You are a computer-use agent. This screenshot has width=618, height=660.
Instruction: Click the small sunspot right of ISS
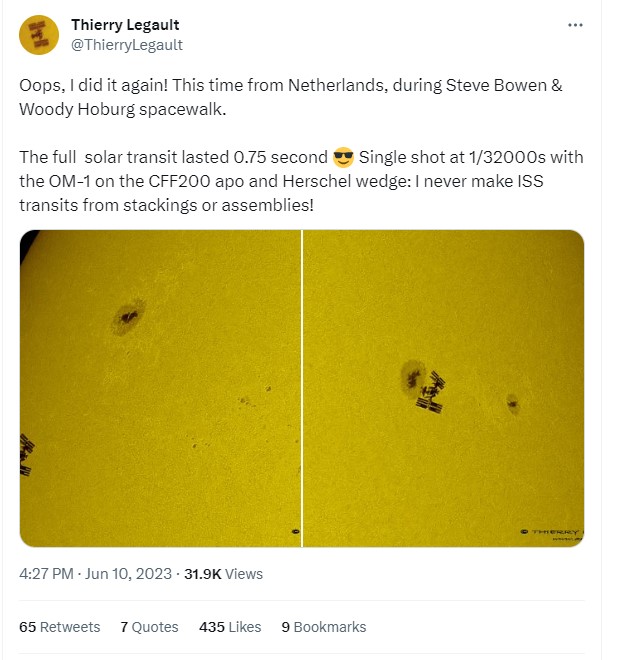point(512,403)
